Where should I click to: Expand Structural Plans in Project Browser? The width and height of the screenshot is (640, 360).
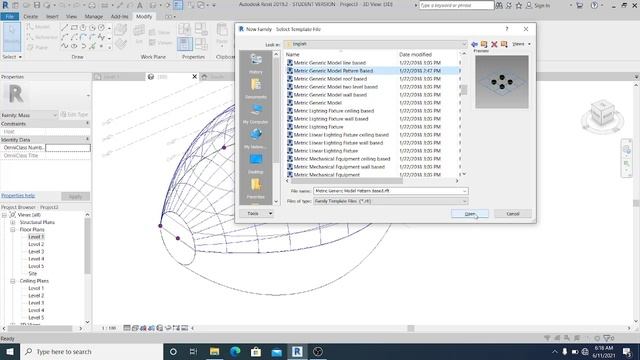coord(13,222)
